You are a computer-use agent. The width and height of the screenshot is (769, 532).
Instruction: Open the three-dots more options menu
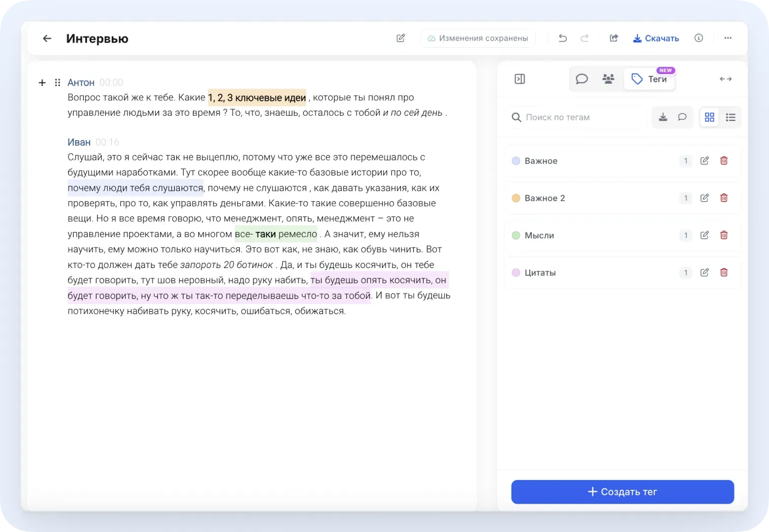pyautogui.click(x=728, y=38)
